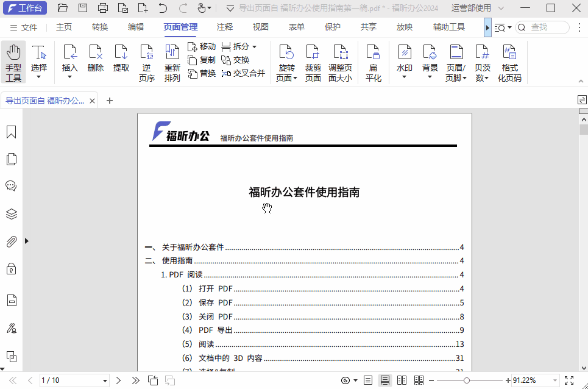Open the Comments panel in sidebar
Viewport: 588px width, 389px height.
(11, 186)
